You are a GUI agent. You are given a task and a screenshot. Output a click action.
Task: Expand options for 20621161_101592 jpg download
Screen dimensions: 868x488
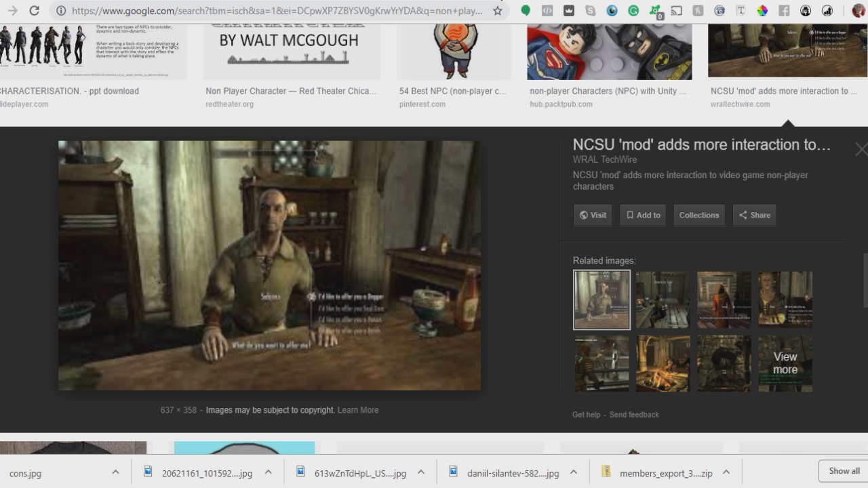pos(268,472)
